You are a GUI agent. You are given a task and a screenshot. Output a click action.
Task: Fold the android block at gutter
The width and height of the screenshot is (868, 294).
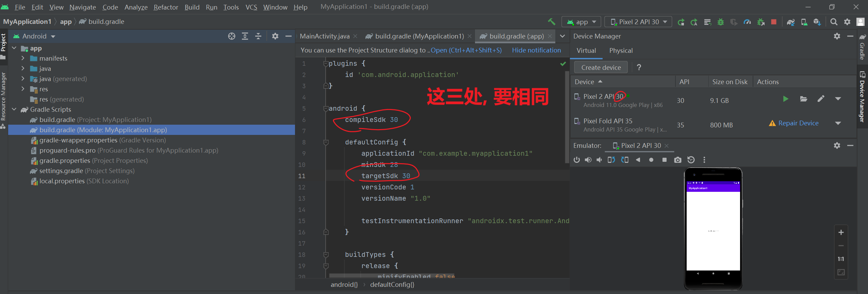click(x=326, y=109)
